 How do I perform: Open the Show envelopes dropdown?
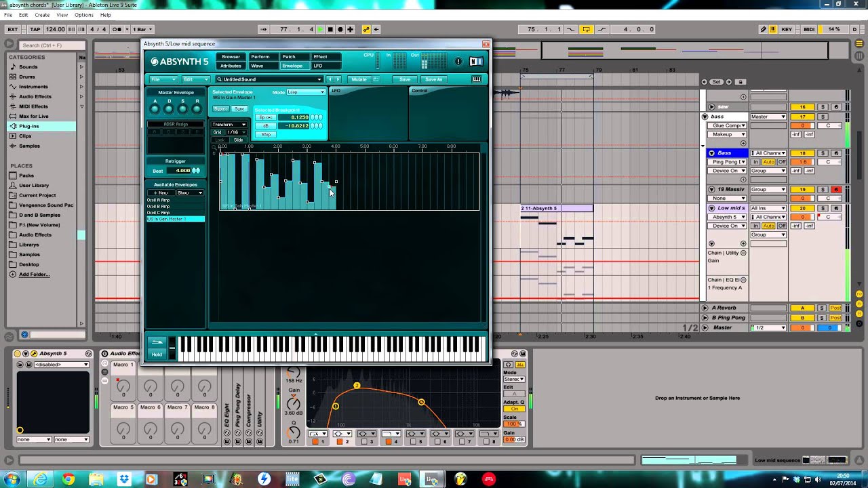coord(190,193)
